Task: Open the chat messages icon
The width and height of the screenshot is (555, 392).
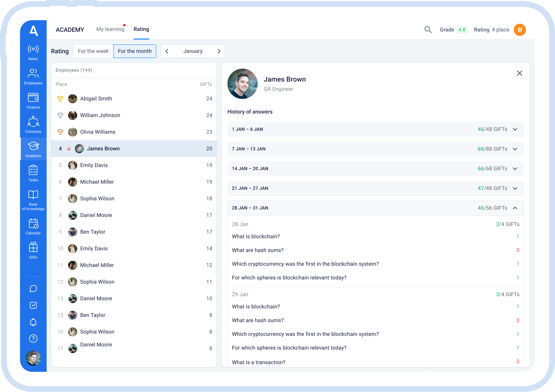Action: pos(33,289)
